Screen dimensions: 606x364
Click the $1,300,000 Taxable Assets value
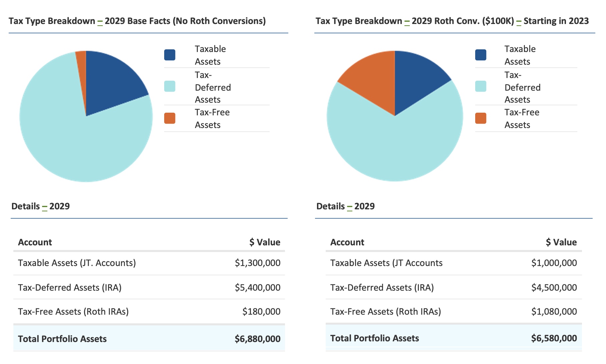[x=257, y=263]
